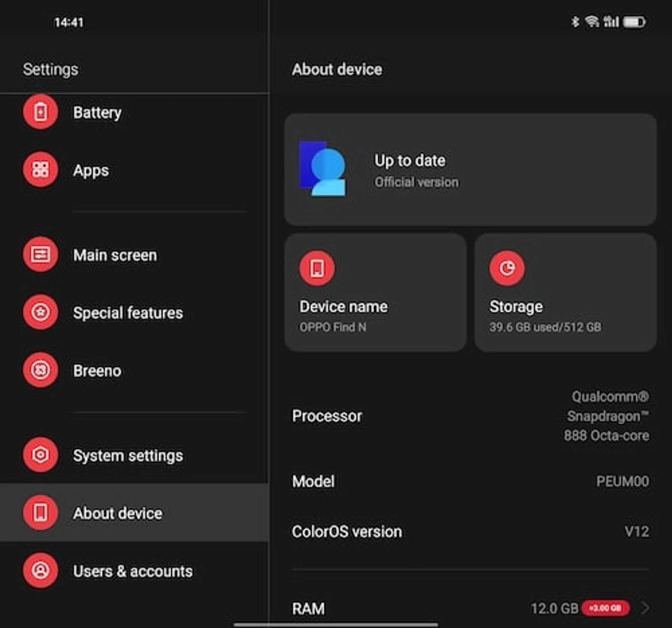Tap the Users & accounts person icon

41,570
